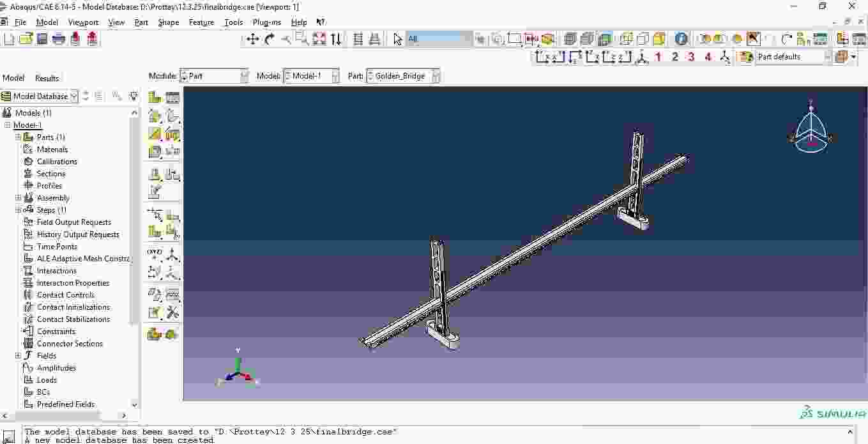
Task: Click the Save Model Database icon
Action: [42, 39]
